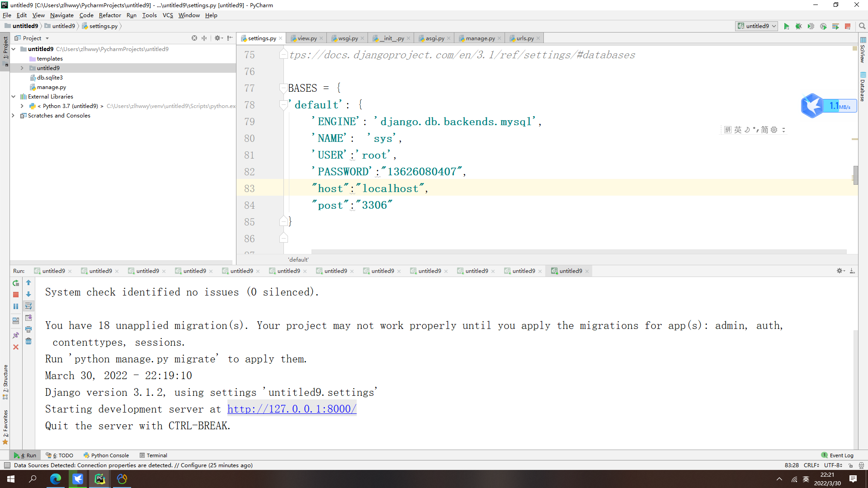Toggle scroll to end in Run console
Screen dimensions: 868x488
pyautogui.click(x=28, y=318)
